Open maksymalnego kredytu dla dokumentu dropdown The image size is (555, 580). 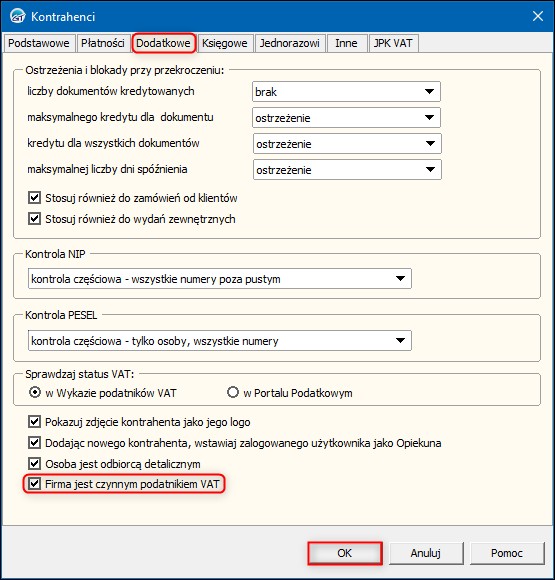click(x=346, y=118)
